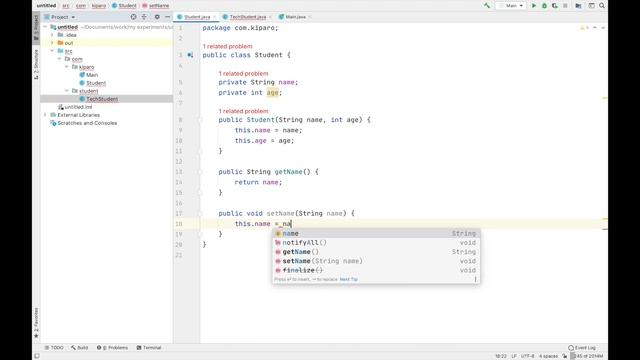Collapse the kiparo package

[67, 67]
